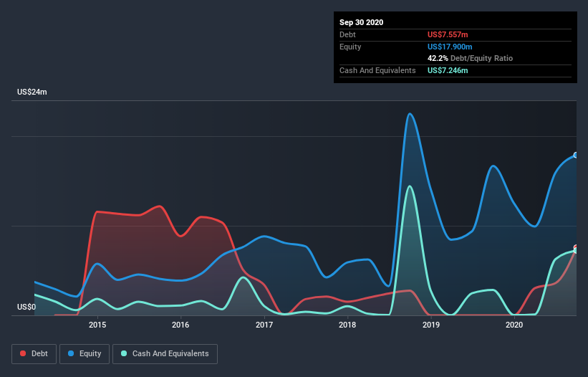Image resolution: width=588 pixels, height=377 pixels.
Task: Click the blue Equity legend dot
Action: 71,353
